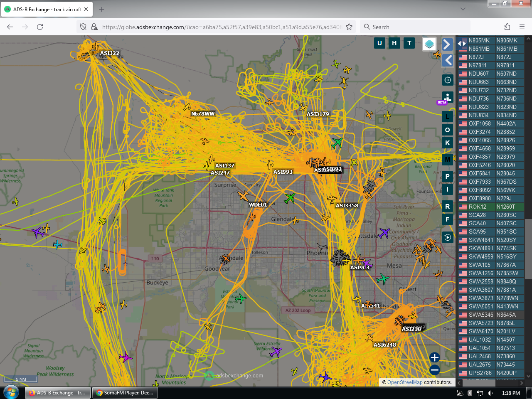Toggle the sidebar with the double-arrow button
The height and width of the screenshot is (399, 532).
462,43
